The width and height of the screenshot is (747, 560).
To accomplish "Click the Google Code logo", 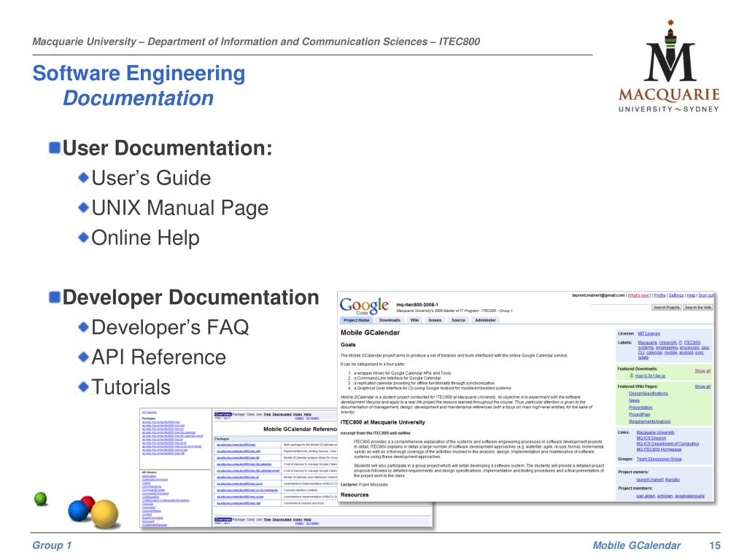I will [365, 306].
